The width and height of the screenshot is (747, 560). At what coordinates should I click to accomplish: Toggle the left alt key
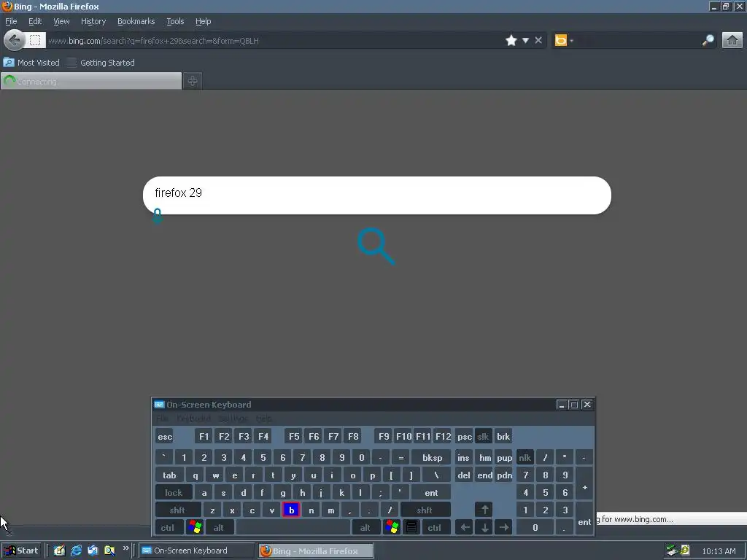[x=219, y=528]
